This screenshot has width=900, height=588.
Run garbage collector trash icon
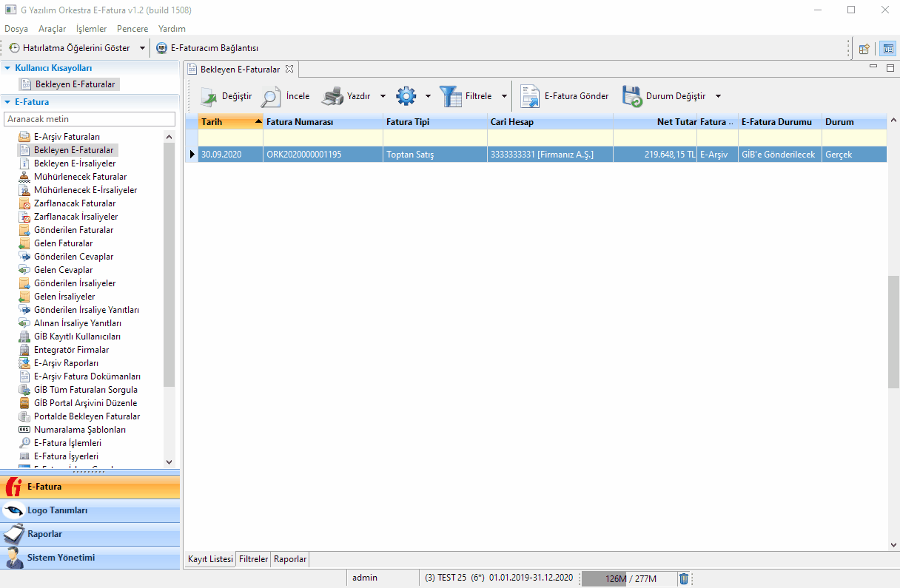click(x=684, y=578)
